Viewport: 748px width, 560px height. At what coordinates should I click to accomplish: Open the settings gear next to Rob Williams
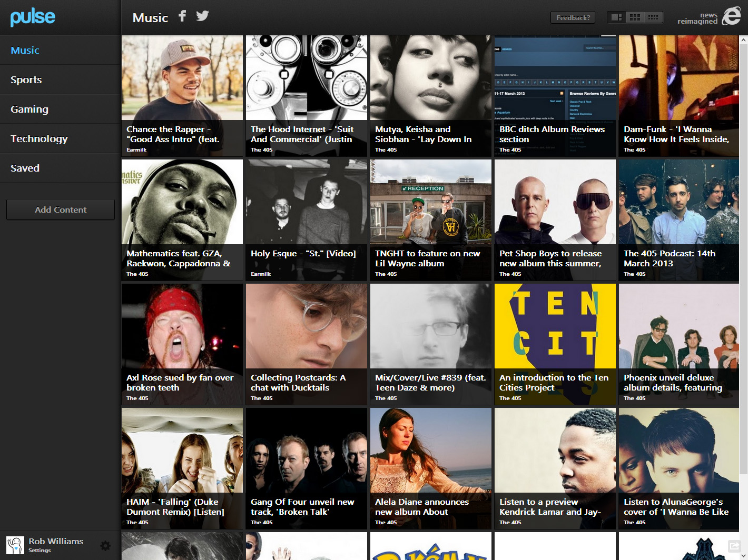point(105,546)
